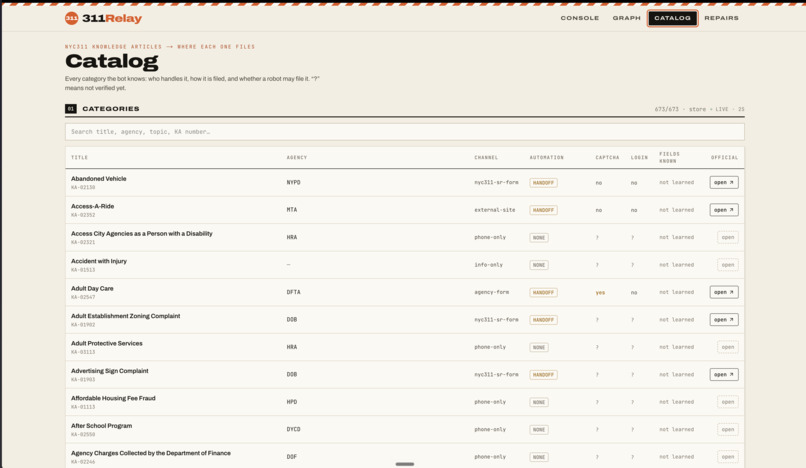Open the Console page

(579, 18)
